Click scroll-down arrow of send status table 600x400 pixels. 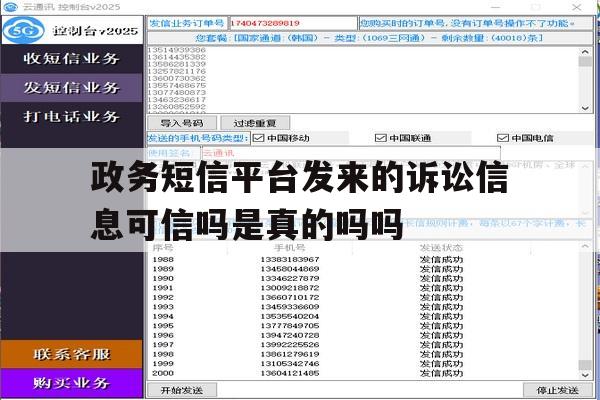tap(585, 375)
